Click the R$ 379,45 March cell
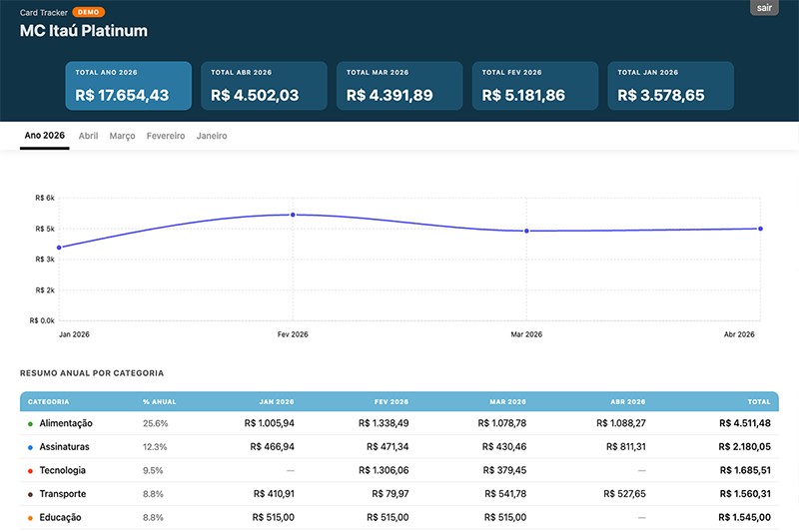This screenshot has width=799, height=532. [505, 470]
